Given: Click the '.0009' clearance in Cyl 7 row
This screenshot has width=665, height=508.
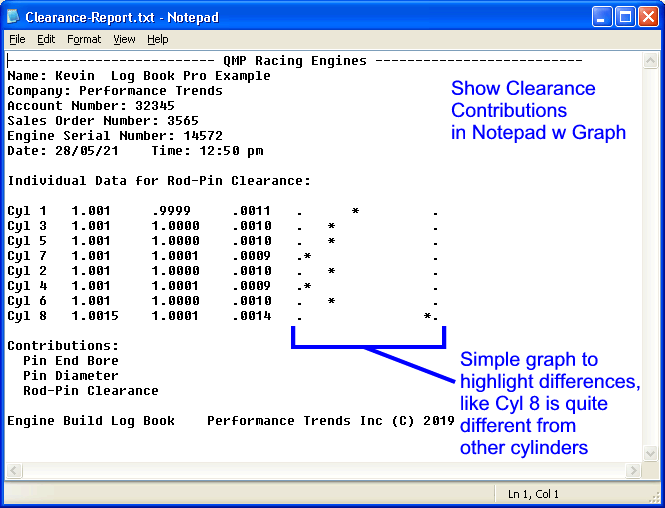Looking at the screenshot, I should 251,256.
